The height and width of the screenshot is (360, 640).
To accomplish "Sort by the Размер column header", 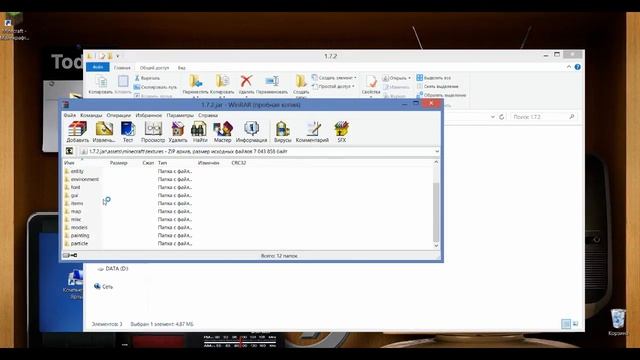I will (119, 163).
